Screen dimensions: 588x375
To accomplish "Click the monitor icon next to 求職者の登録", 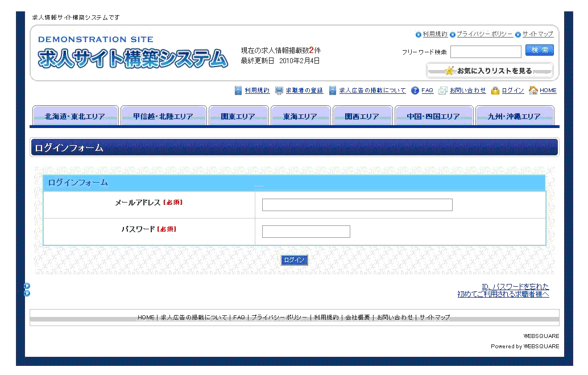I will [278, 90].
